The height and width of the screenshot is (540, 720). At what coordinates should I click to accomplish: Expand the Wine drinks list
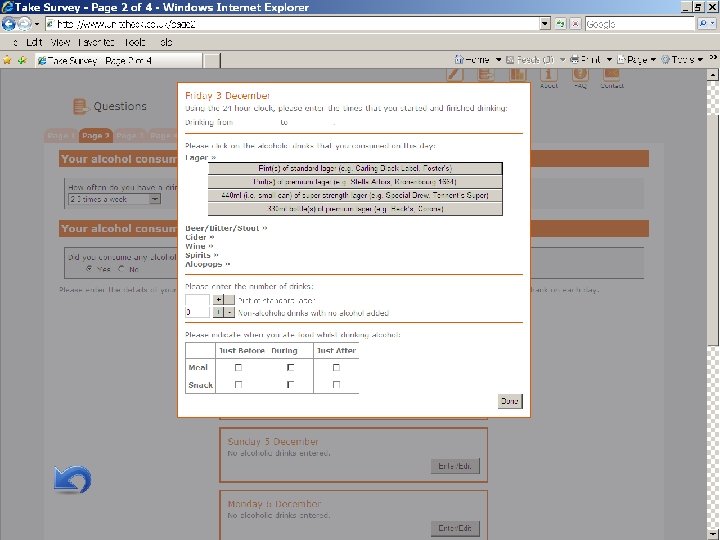199,247
